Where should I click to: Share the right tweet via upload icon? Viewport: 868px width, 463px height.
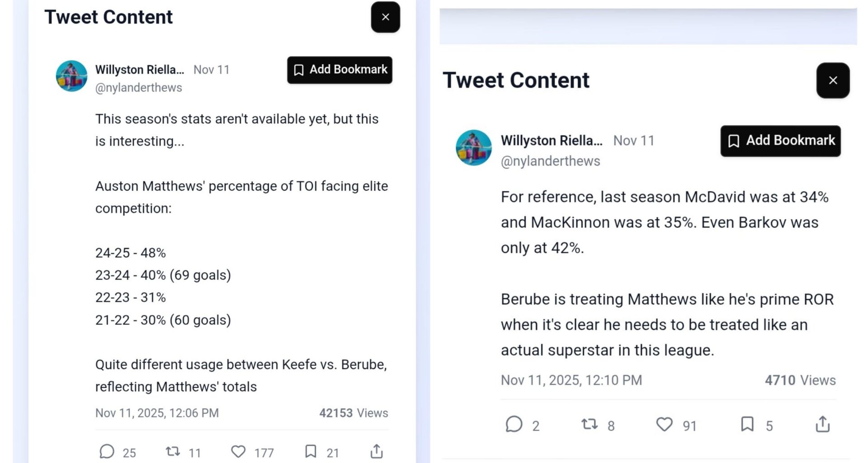tap(823, 425)
